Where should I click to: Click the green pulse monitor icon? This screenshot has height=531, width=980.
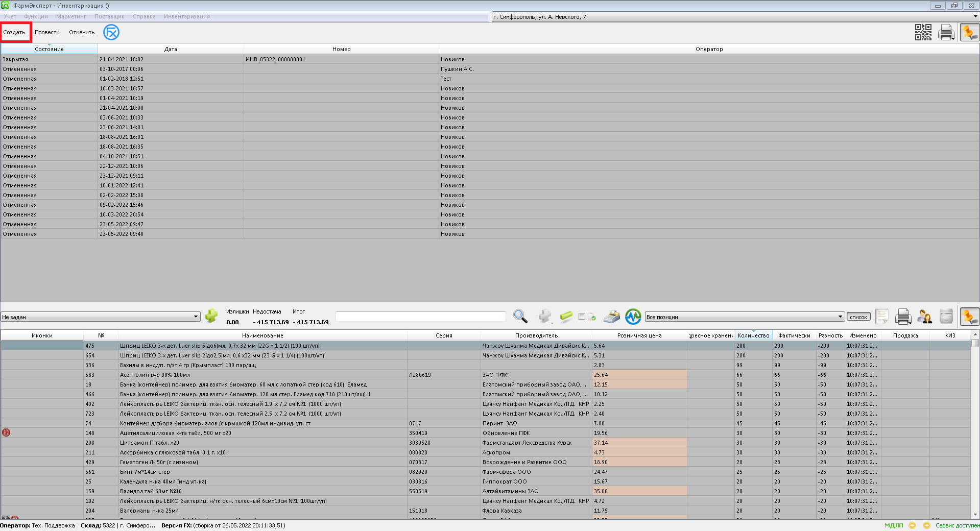point(633,317)
